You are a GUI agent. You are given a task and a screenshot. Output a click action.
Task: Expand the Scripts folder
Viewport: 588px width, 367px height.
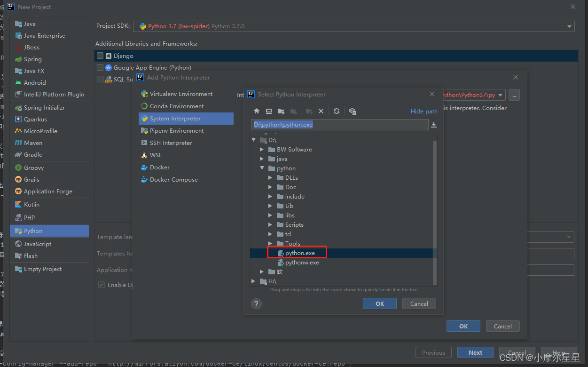click(270, 225)
